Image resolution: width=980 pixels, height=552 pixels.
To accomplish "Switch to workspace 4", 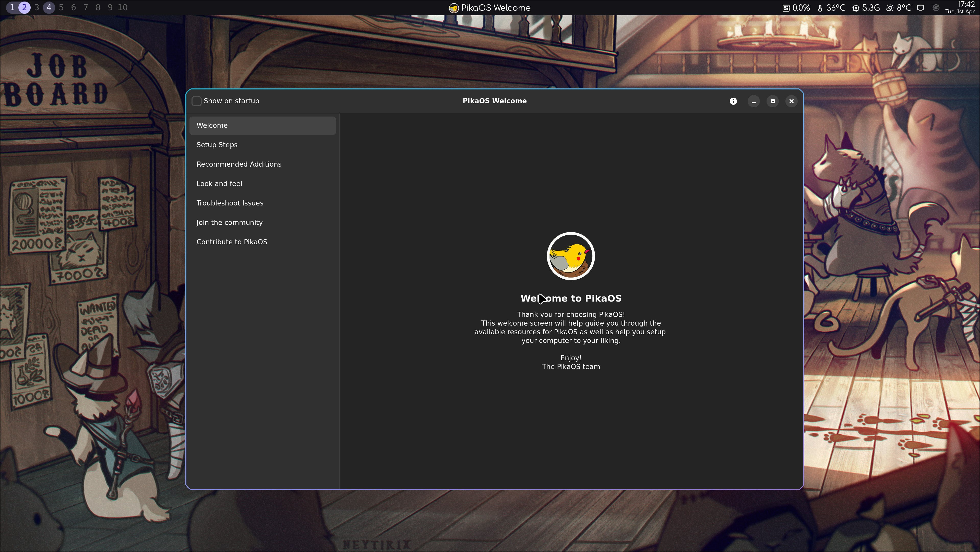I will (49, 7).
